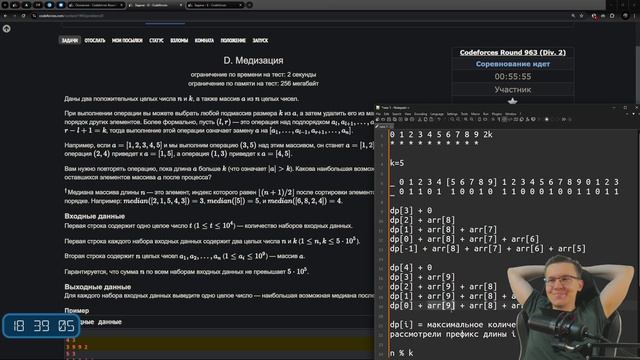Open the ВЗЛОМЫ tab
Screen dimensions: 640x360
(x=179, y=40)
